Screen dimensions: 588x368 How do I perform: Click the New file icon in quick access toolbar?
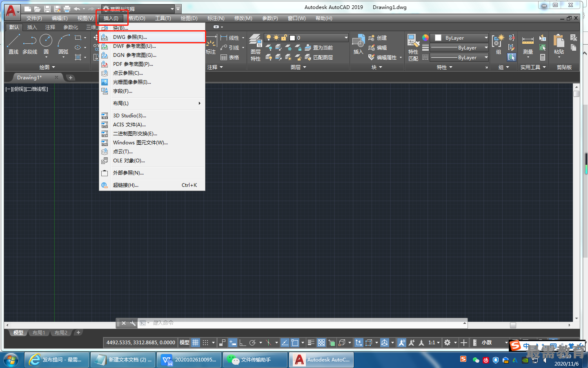tap(27, 9)
